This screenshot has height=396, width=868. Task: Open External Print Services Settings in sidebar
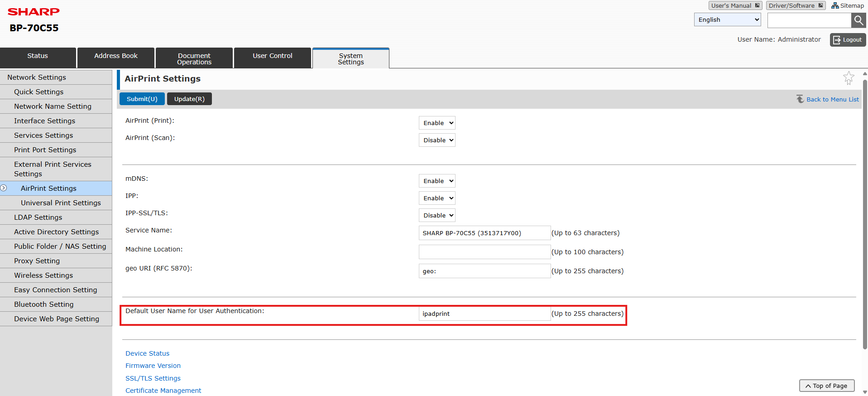(x=56, y=169)
